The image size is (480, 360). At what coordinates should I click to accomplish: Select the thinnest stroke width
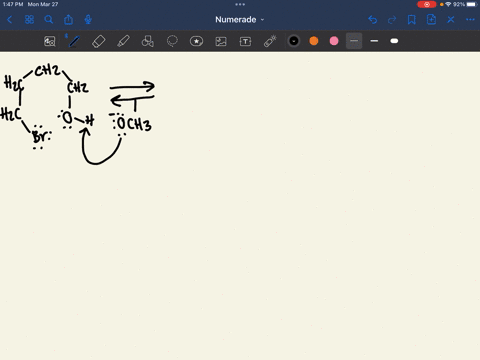354,41
